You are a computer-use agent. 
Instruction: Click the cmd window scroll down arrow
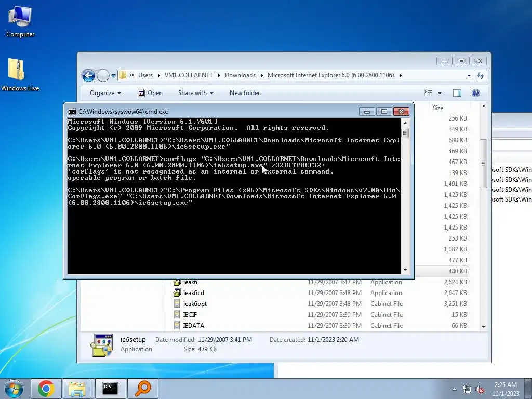pyautogui.click(x=405, y=270)
